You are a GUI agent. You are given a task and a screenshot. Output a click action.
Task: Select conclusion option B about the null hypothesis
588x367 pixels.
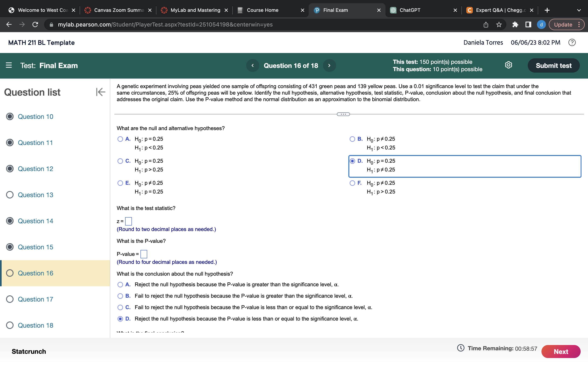[x=120, y=296]
